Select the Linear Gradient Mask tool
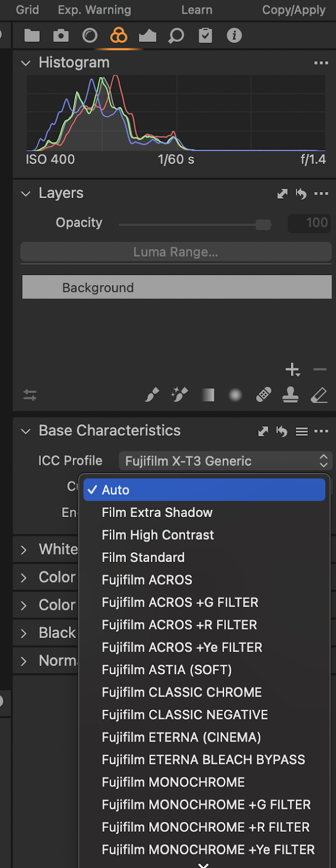The image size is (336, 868). [x=208, y=395]
